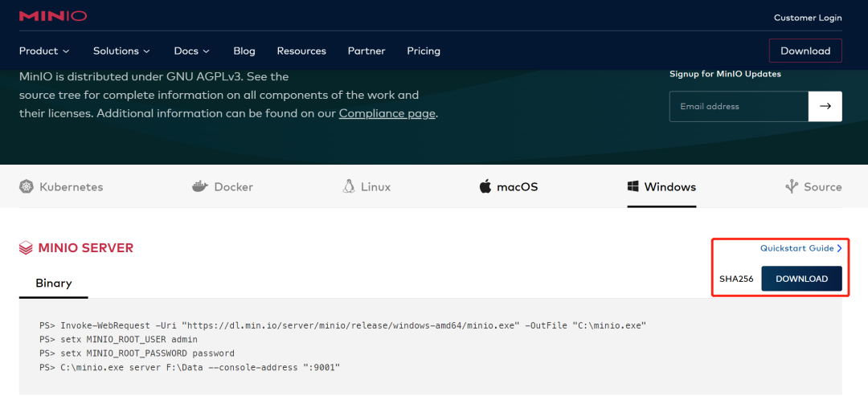Click the Download button in navbar
Image resolution: width=868 pixels, height=412 pixels.
coord(805,51)
